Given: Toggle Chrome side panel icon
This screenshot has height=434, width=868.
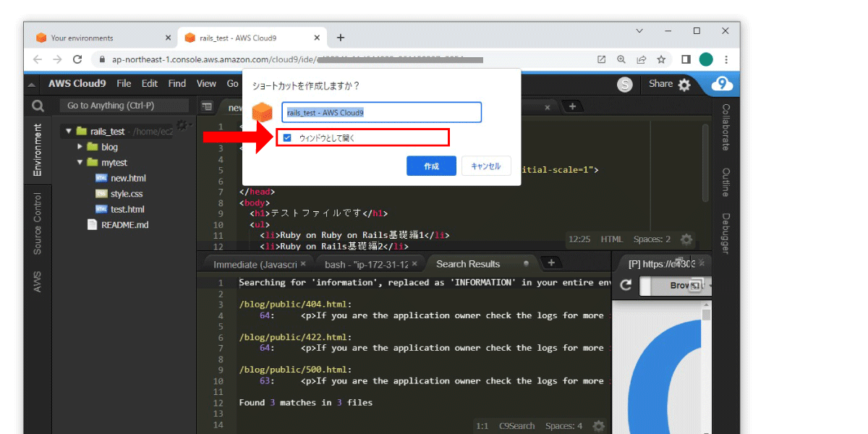Looking at the screenshot, I should click(686, 59).
